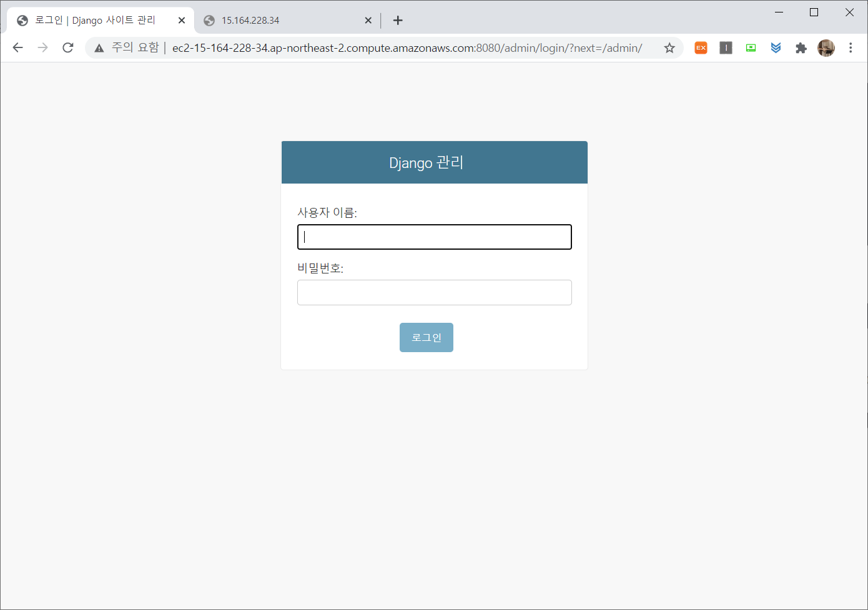Click the browser back arrow button
868x610 pixels.
point(17,48)
